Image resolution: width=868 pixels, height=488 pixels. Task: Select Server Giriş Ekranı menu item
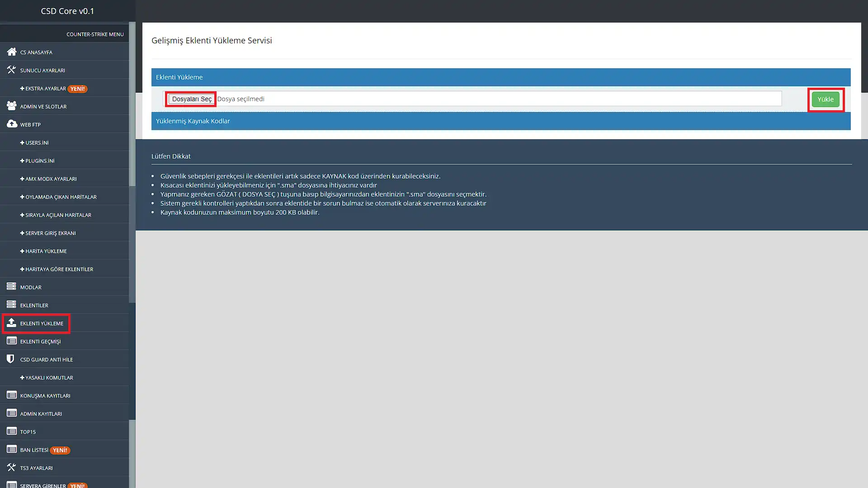[64, 232]
